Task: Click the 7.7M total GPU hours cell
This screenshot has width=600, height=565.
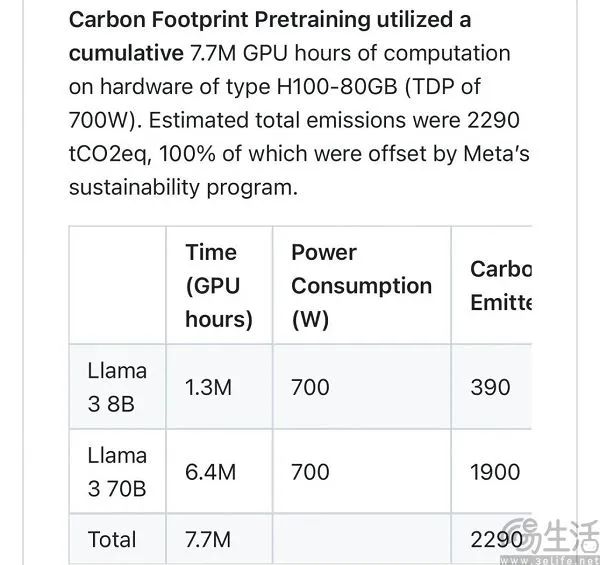Action: [208, 540]
